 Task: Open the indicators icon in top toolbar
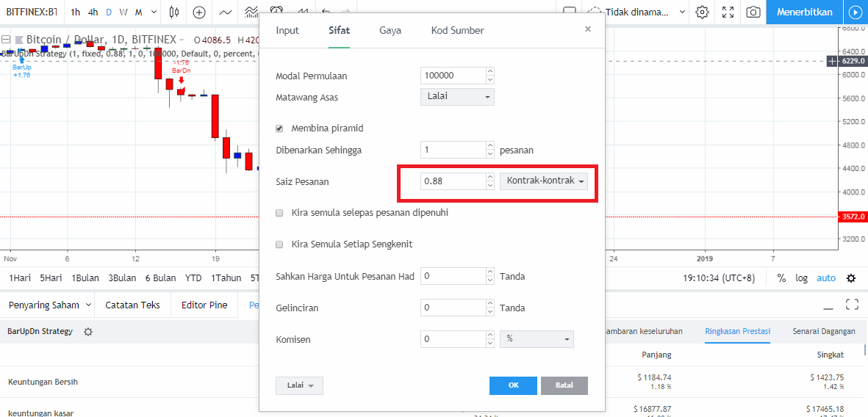tap(226, 12)
